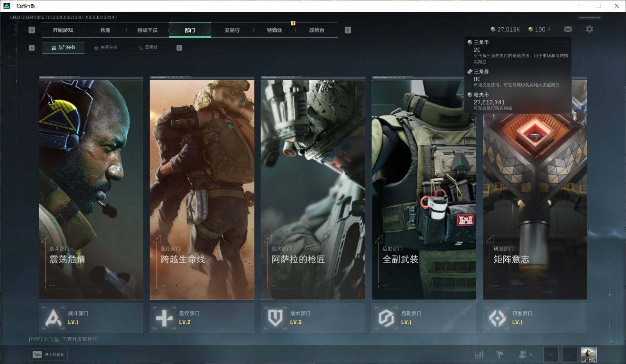Click the 战斗部门 LV.1 button
This screenshot has height=364, width=626.
(91, 318)
